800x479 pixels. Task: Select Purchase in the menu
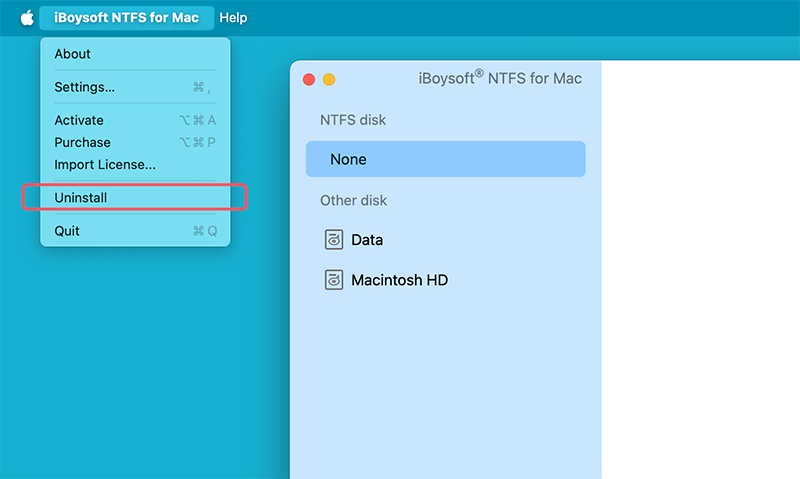pyautogui.click(x=135, y=142)
